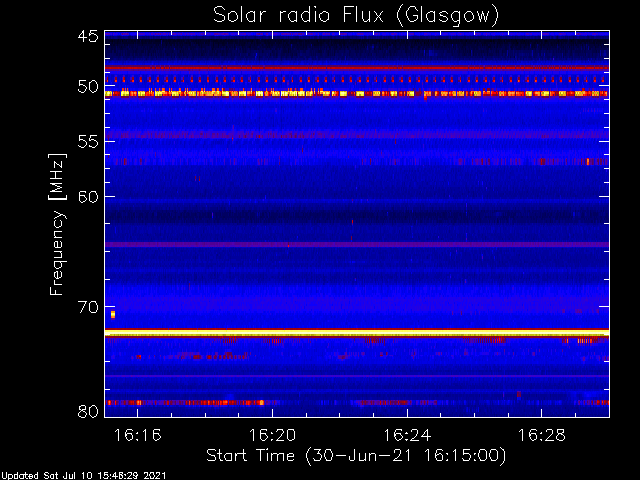Click the 16:20 time tick label
Image resolution: width=640 pixels, height=480 pixels.
(x=272, y=435)
